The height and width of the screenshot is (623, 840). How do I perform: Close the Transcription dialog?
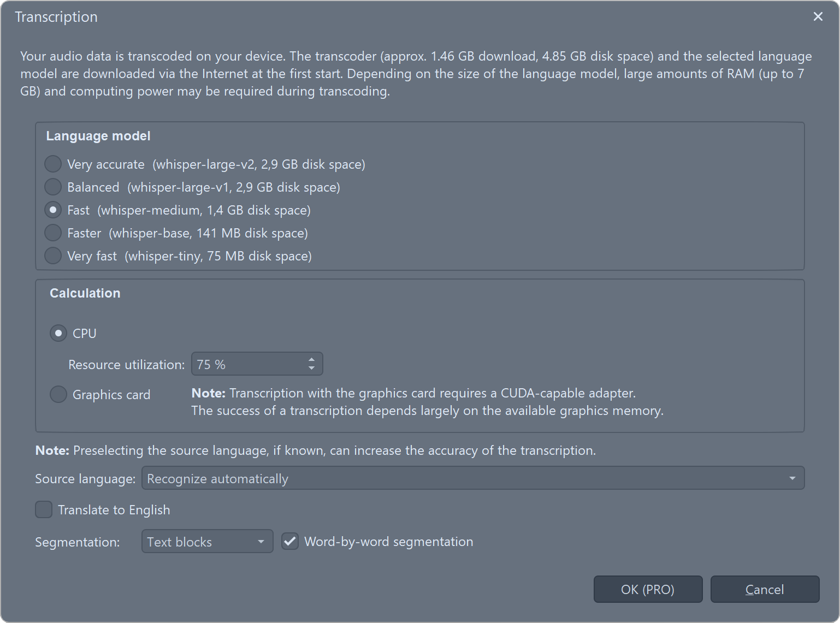click(818, 17)
